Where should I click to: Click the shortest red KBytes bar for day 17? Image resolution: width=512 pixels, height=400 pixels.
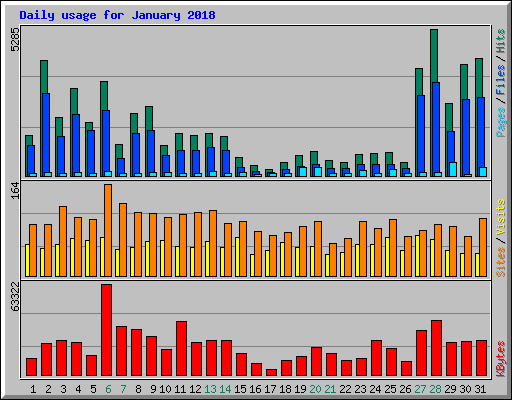click(272, 372)
